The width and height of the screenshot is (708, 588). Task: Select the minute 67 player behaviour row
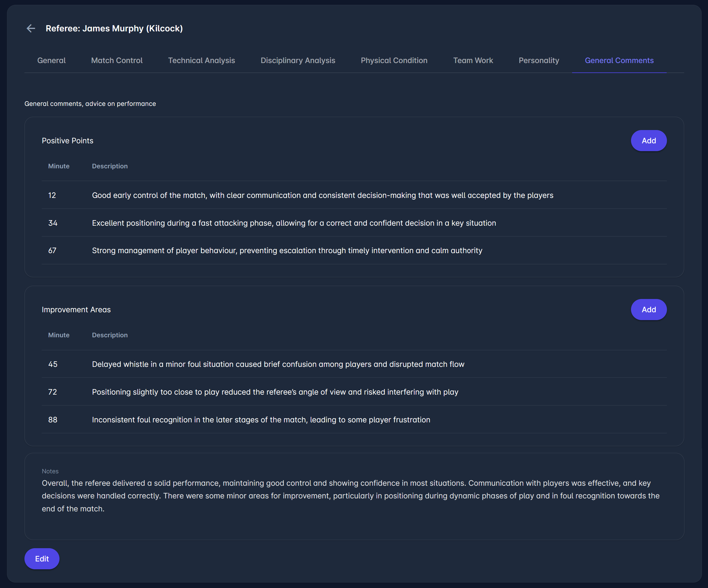[287, 251]
